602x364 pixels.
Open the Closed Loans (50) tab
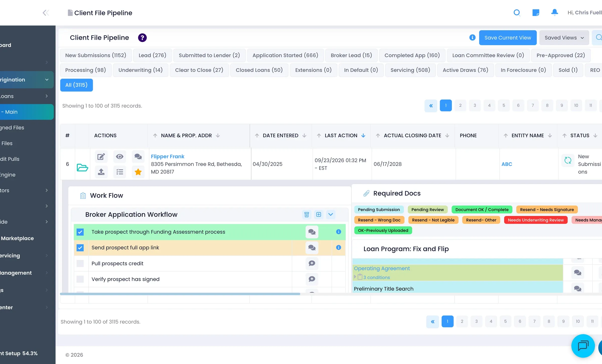click(x=259, y=70)
